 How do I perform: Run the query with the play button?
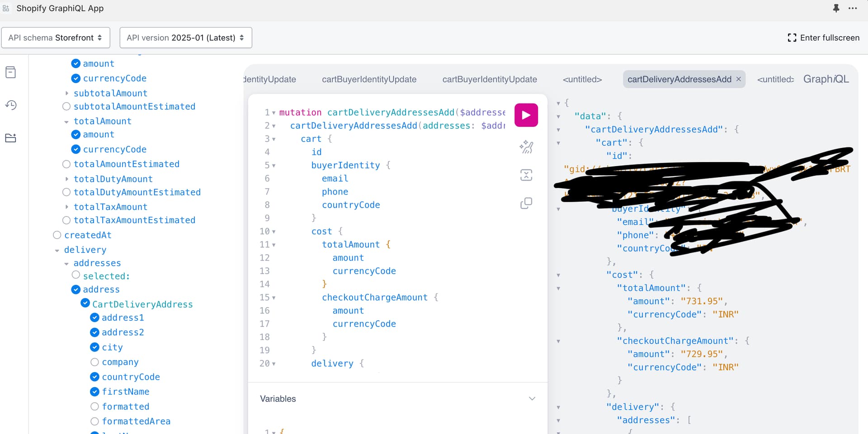click(526, 115)
